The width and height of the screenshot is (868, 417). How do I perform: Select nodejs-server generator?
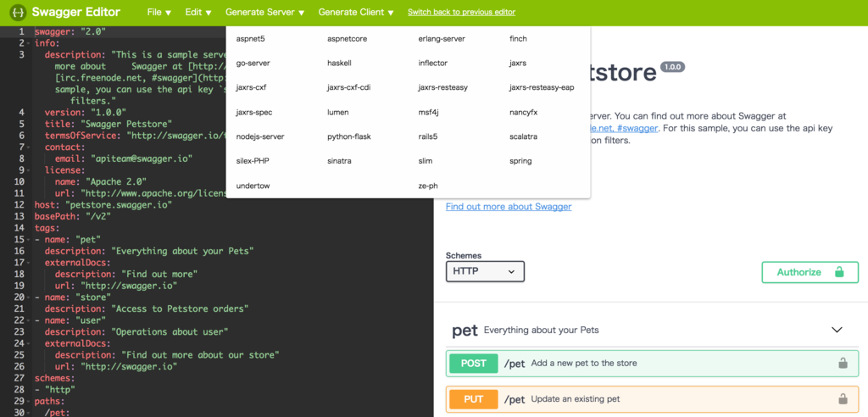(260, 136)
